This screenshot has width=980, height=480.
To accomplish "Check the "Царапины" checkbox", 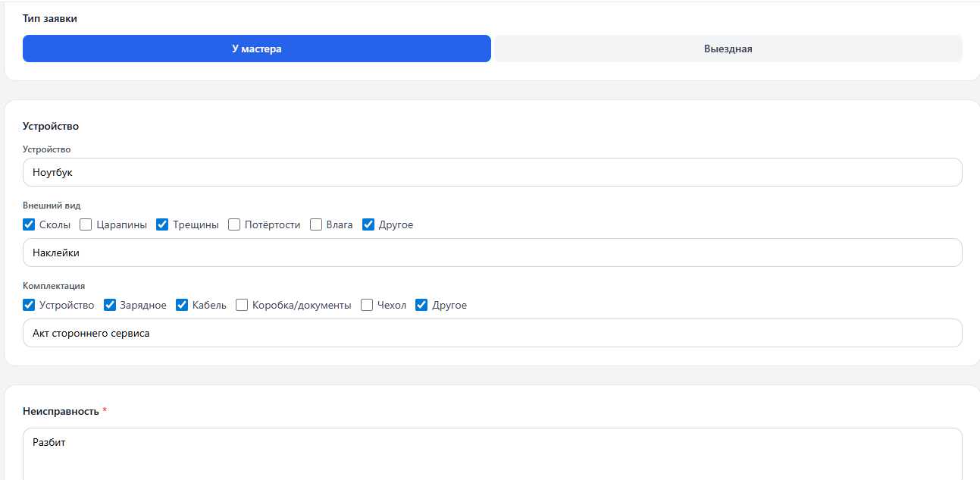I will pyautogui.click(x=86, y=224).
